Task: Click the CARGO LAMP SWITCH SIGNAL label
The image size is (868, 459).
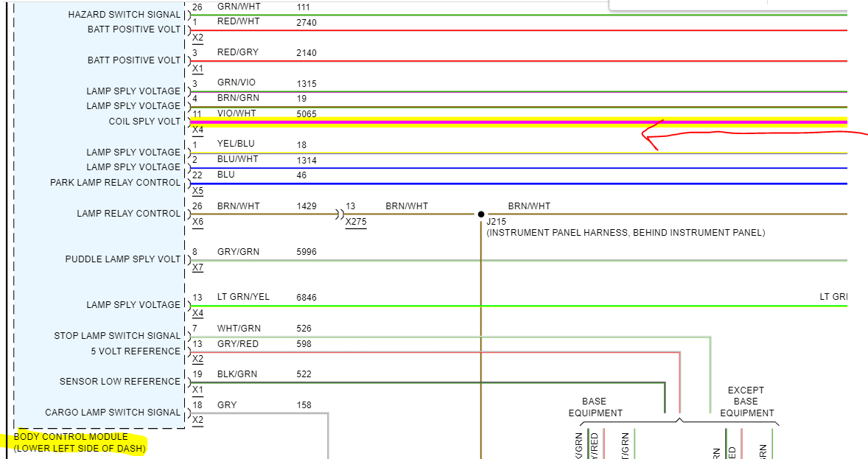Action: (113, 412)
